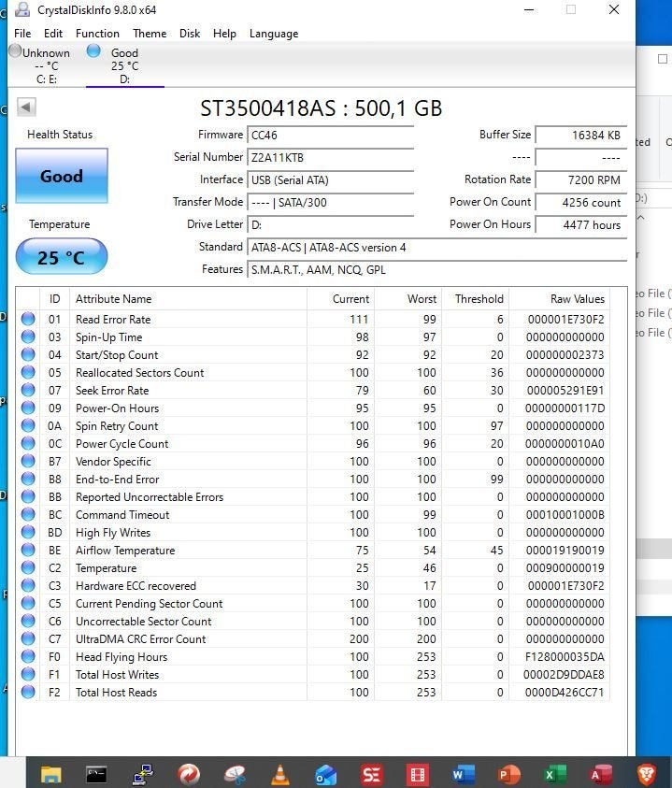This screenshot has width=672, height=788.
Task: Click status icon of Start/Stop Count row
Action: coord(28,354)
